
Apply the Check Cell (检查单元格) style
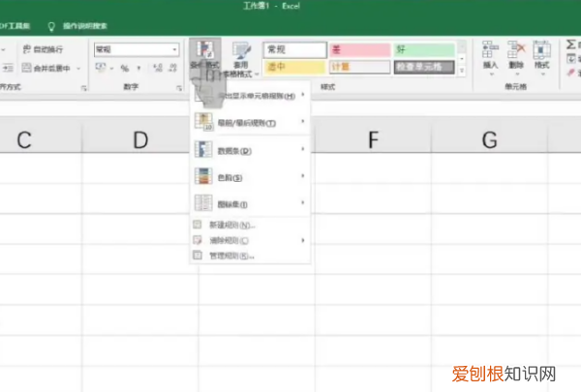click(424, 67)
